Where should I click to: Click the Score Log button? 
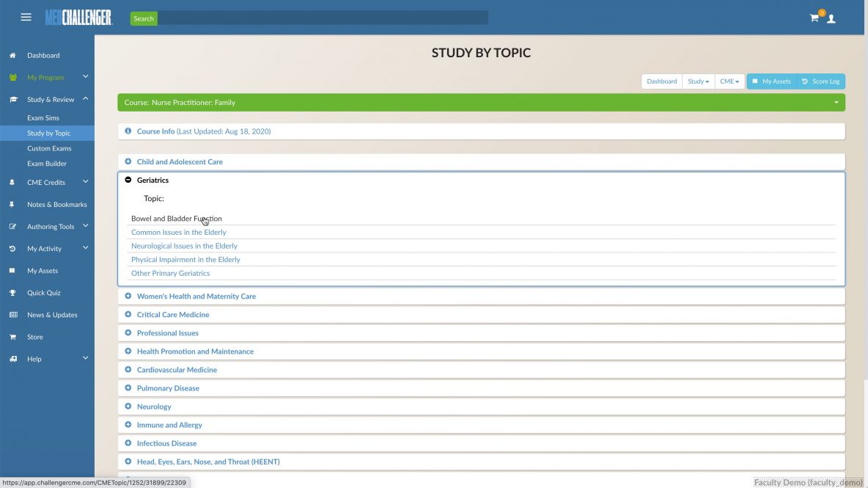pos(821,81)
